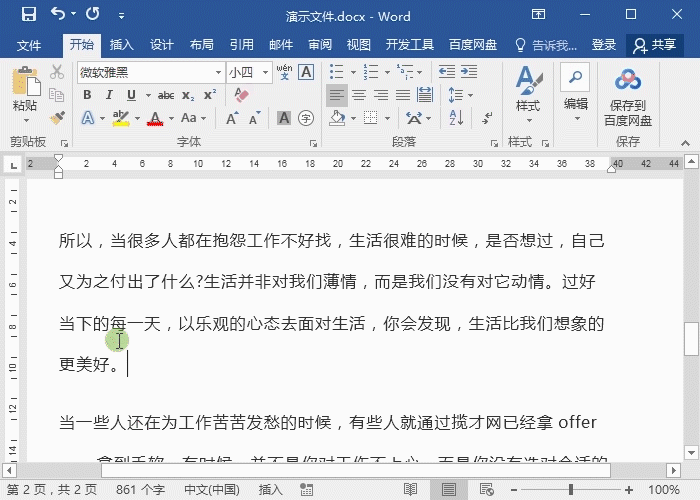Open the 编辑 editing menu

[575, 92]
